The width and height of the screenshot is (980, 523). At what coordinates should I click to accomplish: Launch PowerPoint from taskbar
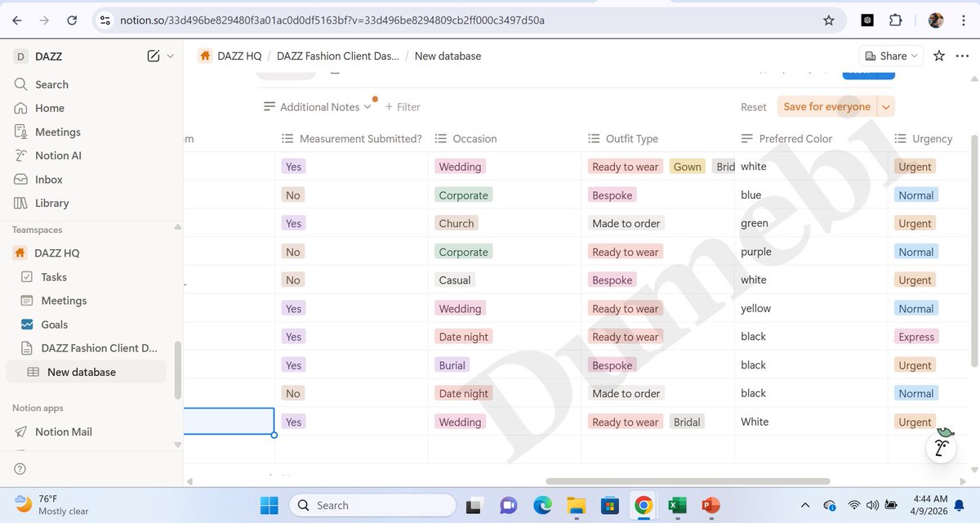tap(710, 505)
